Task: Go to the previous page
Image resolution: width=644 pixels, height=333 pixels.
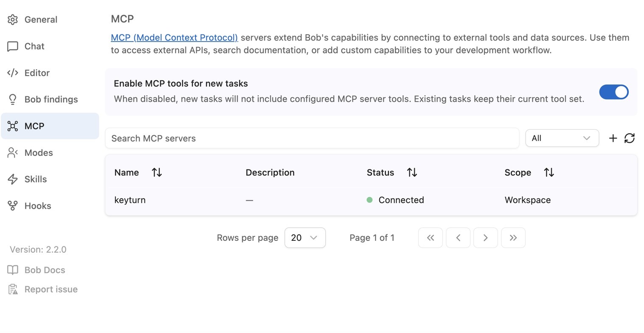Action: click(458, 238)
